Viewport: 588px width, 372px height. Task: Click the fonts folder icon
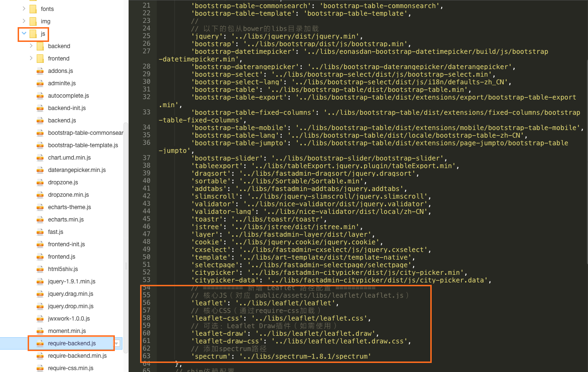point(33,9)
